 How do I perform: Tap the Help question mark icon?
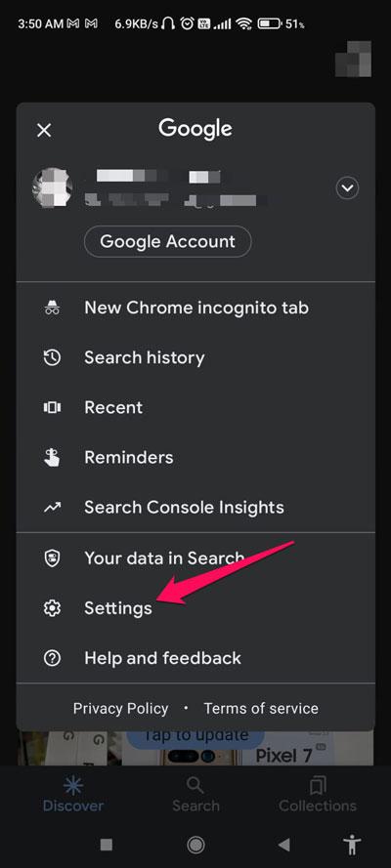point(52,658)
